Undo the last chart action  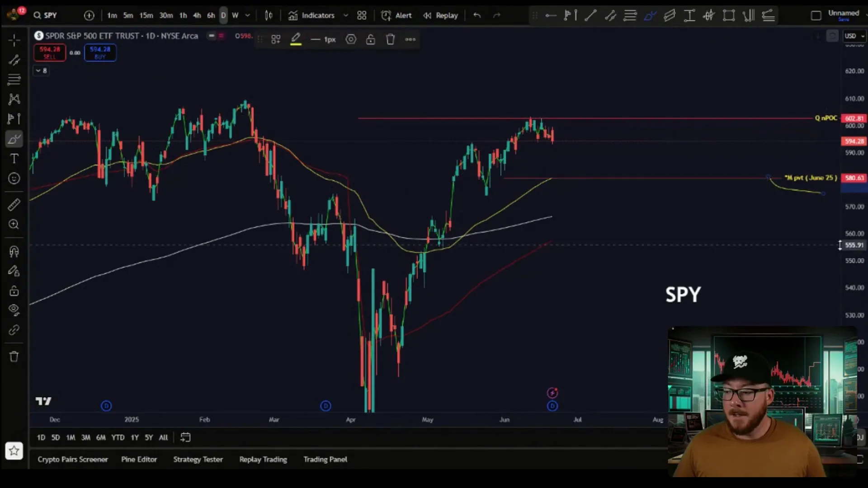pyautogui.click(x=477, y=15)
